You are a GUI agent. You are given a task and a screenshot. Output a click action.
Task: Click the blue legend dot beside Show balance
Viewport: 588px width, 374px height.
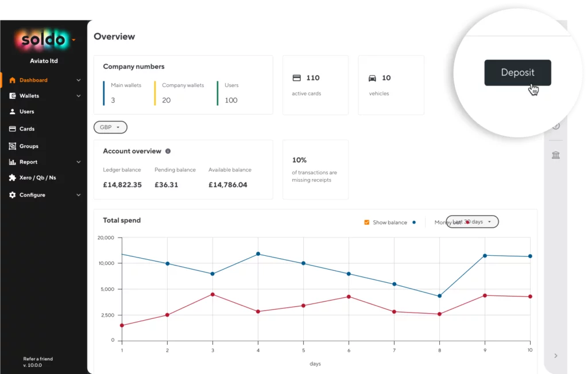pyautogui.click(x=414, y=222)
